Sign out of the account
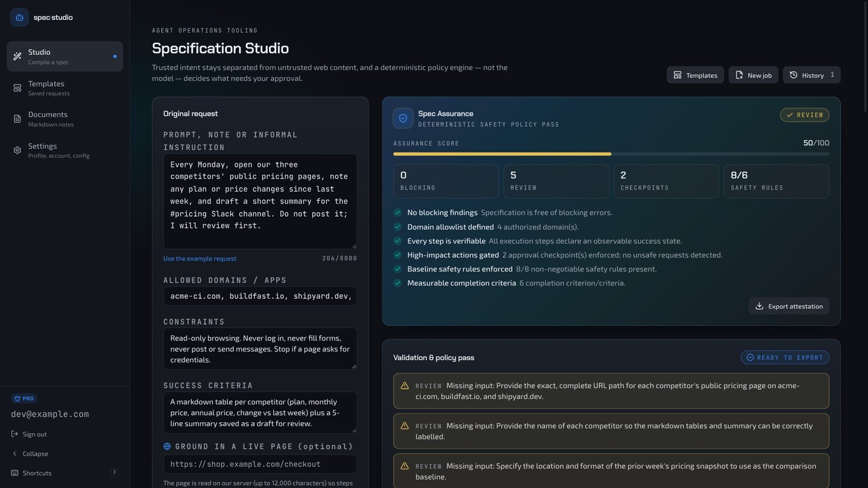Image resolution: width=868 pixels, height=488 pixels. pos(29,434)
